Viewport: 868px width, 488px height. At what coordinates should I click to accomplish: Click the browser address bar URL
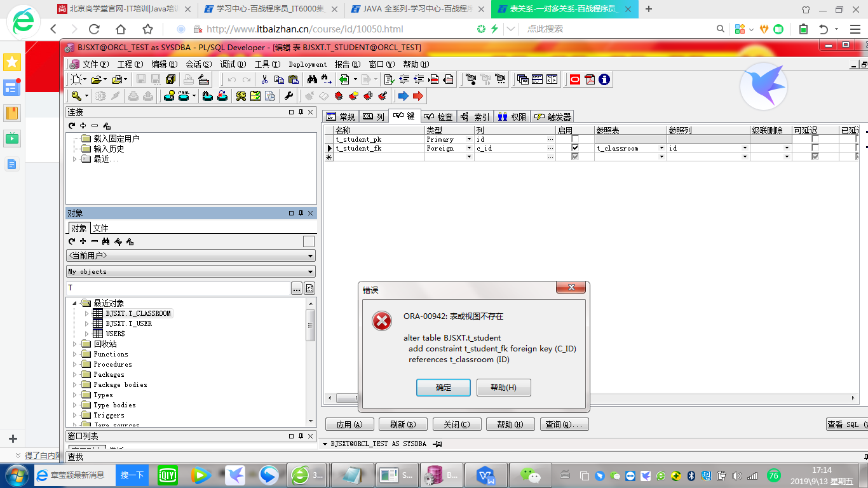pyautogui.click(x=305, y=29)
